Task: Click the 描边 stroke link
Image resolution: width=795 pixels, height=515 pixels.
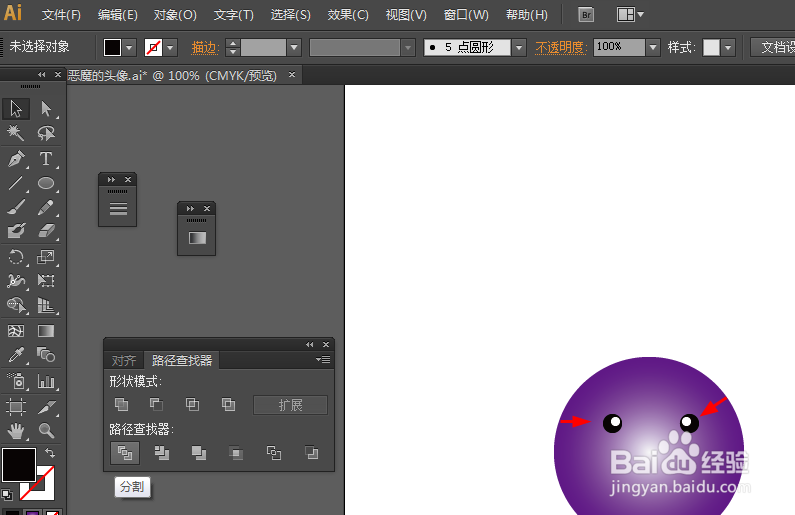Action: tap(205, 48)
